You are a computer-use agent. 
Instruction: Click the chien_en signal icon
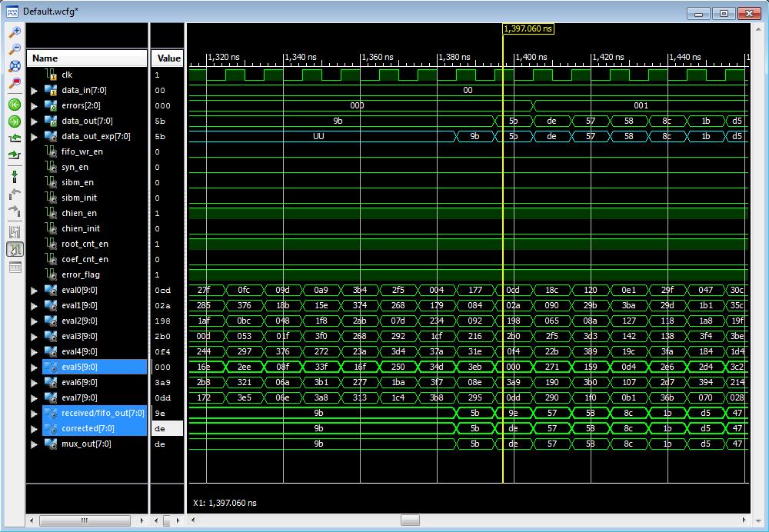51,213
